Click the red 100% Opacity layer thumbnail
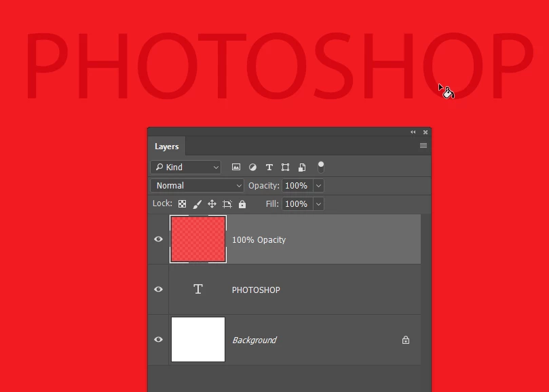 click(198, 239)
